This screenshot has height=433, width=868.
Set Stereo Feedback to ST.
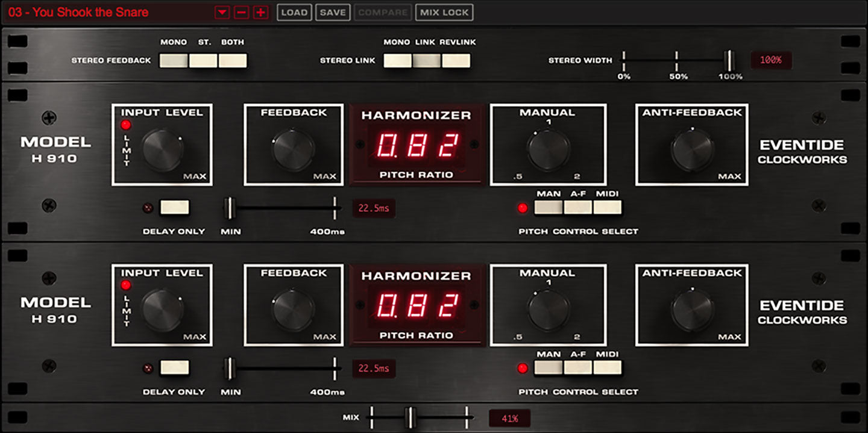[203, 60]
